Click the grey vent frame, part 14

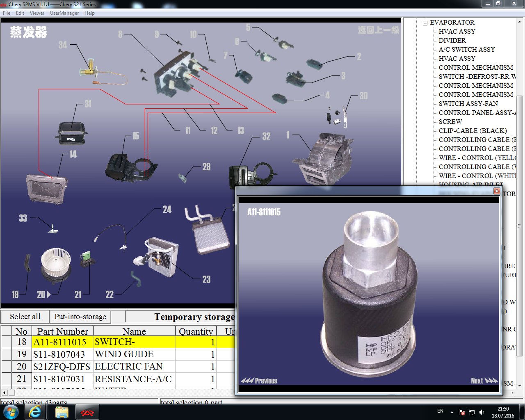coord(46,189)
